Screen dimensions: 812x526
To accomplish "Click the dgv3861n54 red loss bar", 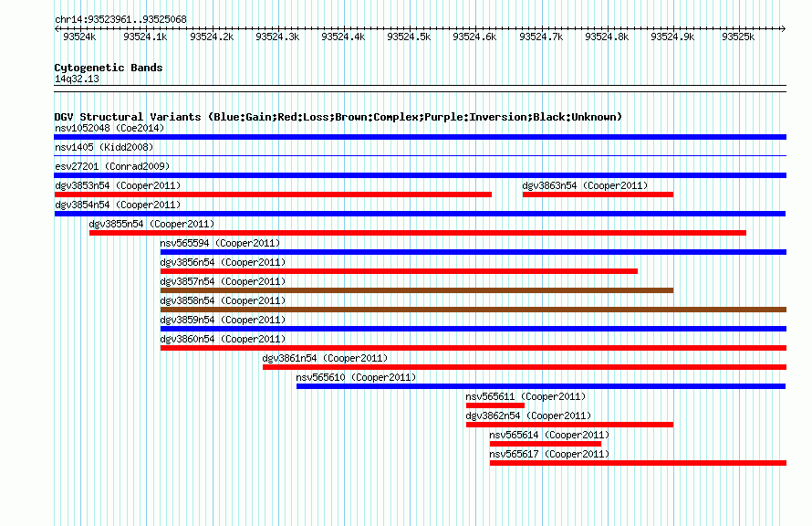I will [x=525, y=367].
